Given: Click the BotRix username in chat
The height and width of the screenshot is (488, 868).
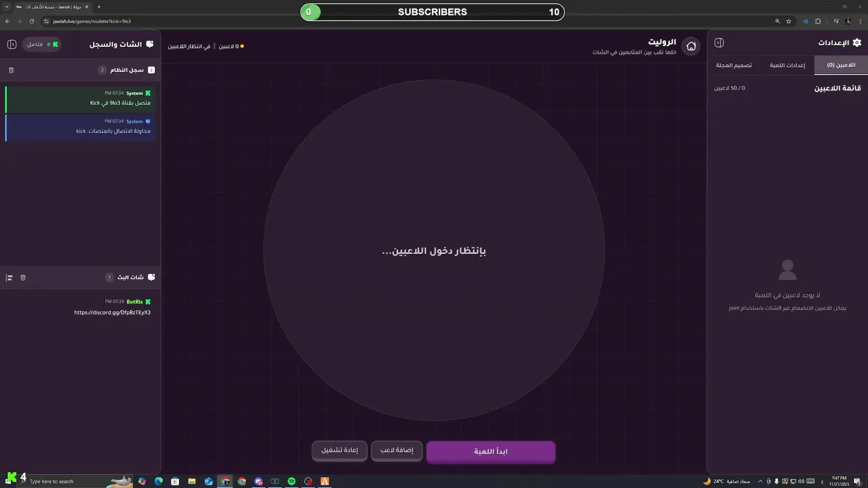Looking at the screenshot, I should pyautogui.click(x=134, y=302).
